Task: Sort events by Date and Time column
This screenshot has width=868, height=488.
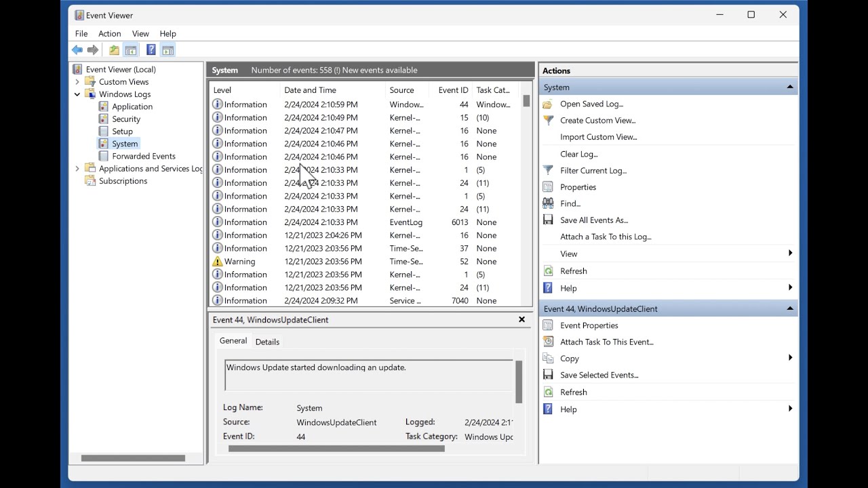Action: pos(332,90)
